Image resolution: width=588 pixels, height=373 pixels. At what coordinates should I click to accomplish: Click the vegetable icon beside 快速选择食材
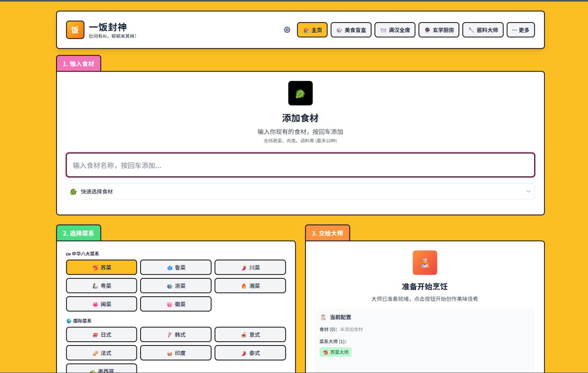click(73, 192)
